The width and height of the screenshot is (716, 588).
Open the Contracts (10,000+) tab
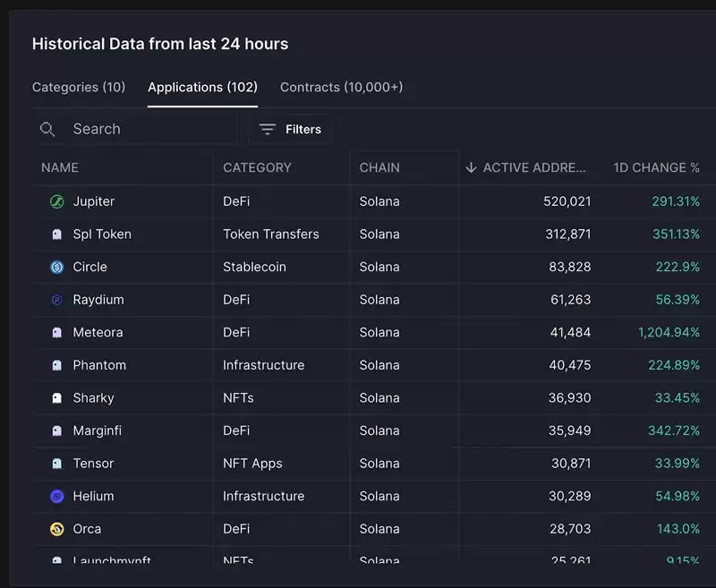point(342,87)
